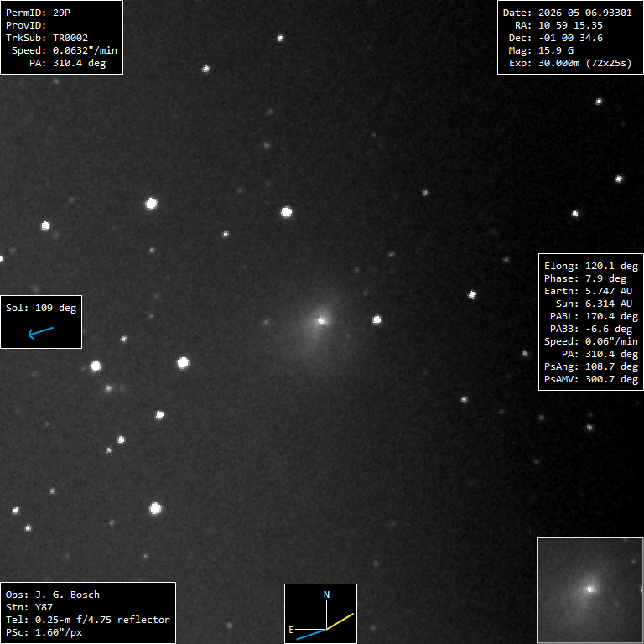The image size is (644, 644).
Task: Select the text "PsAMV: 300.7 deg"
Action: point(591,379)
